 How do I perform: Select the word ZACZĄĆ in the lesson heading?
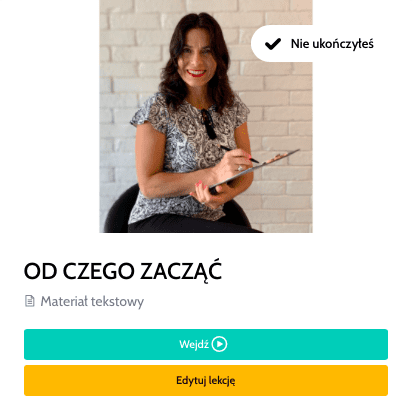[x=181, y=271]
